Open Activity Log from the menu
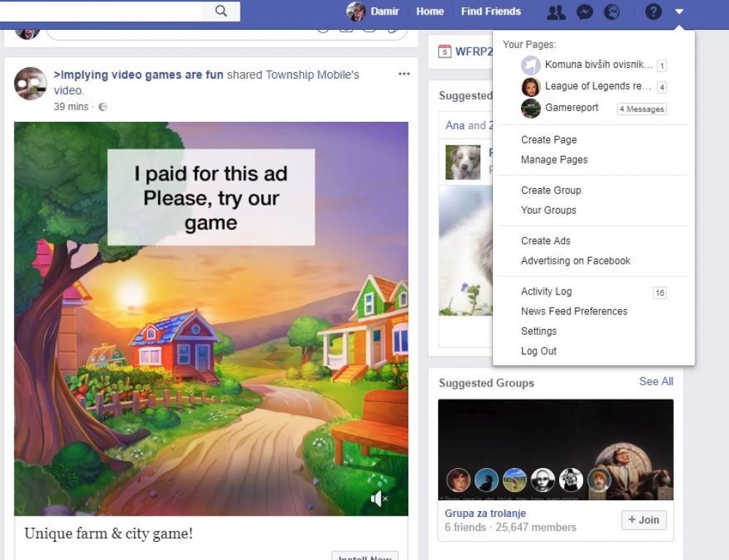Screen dimensions: 729x560 point(546,292)
